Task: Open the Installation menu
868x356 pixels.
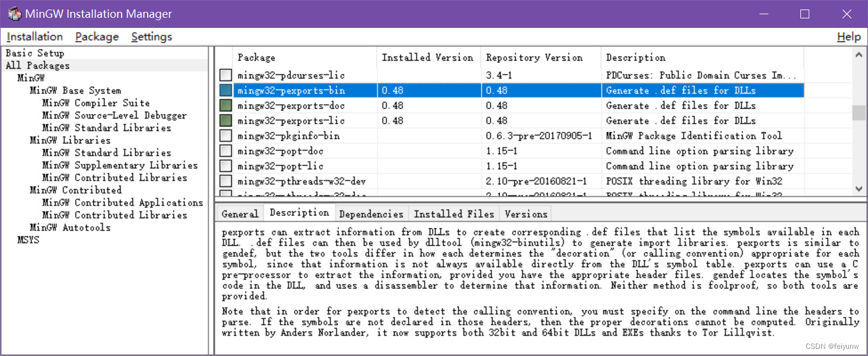Action: click(x=34, y=37)
